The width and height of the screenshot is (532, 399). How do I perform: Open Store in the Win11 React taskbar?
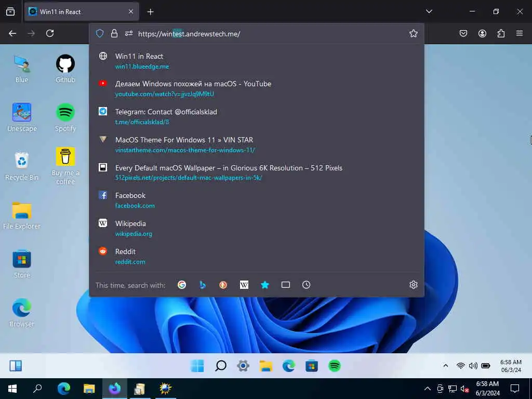pos(312,366)
